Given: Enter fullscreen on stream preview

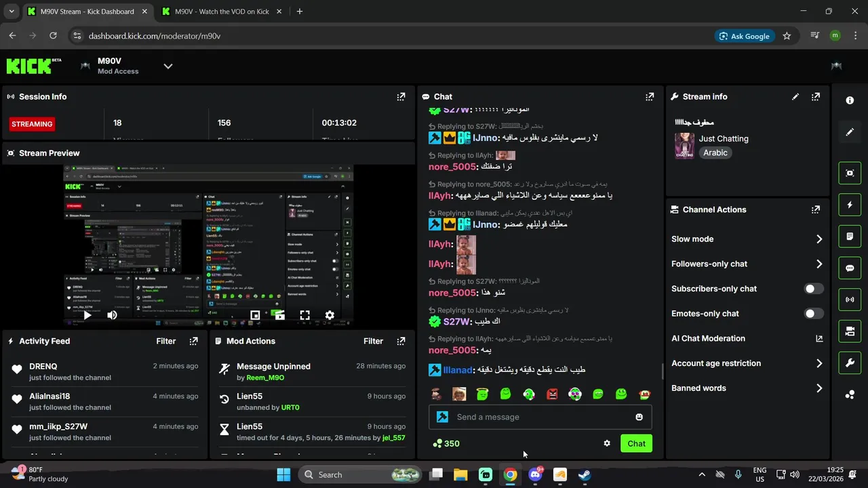Looking at the screenshot, I should point(305,315).
